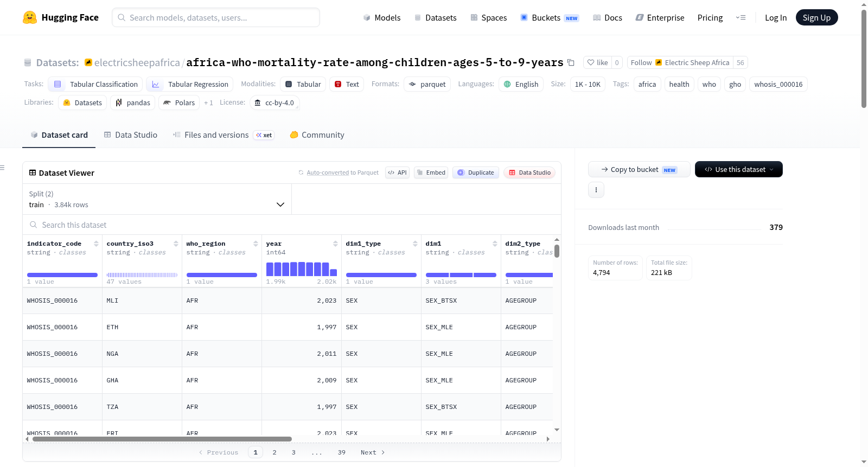Expand the Split train dropdown
Viewport: 868px width, 467px height.
[x=157, y=199]
